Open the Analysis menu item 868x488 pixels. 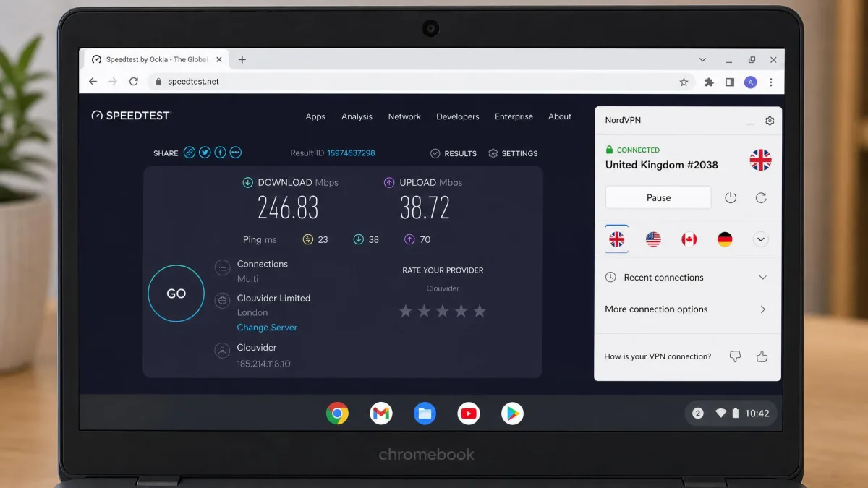click(x=357, y=116)
